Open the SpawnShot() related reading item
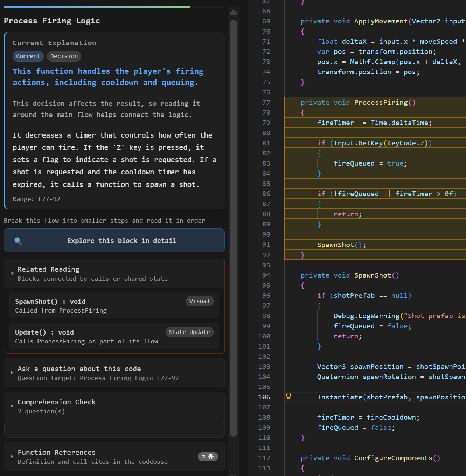This screenshot has height=476, width=466. (114, 305)
